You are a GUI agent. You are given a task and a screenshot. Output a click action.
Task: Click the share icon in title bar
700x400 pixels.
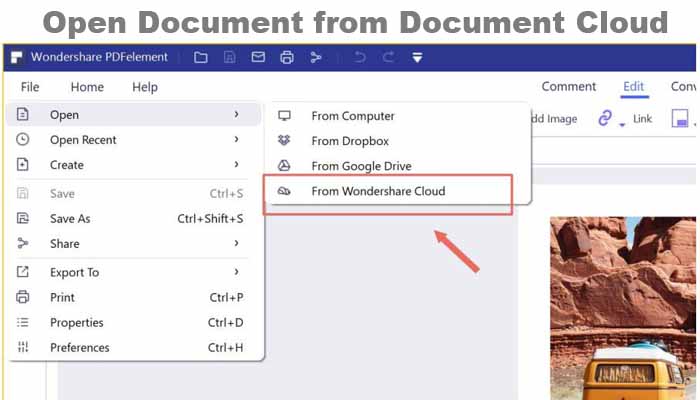[x=316, y=57]
